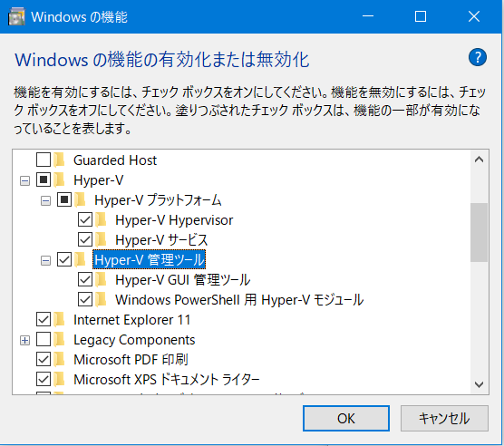The width and height of the screenshot is (504, 446).
Task: Uncheck the Internet Explorer 11 checkbox
Action: click(x=44, y=319)
